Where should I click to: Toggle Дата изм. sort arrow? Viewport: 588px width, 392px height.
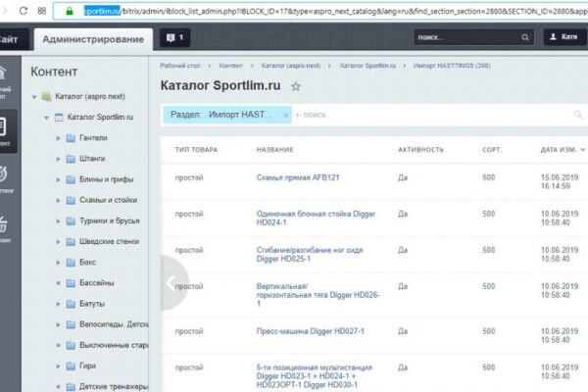pyautogui.click(x=583, y=150)
